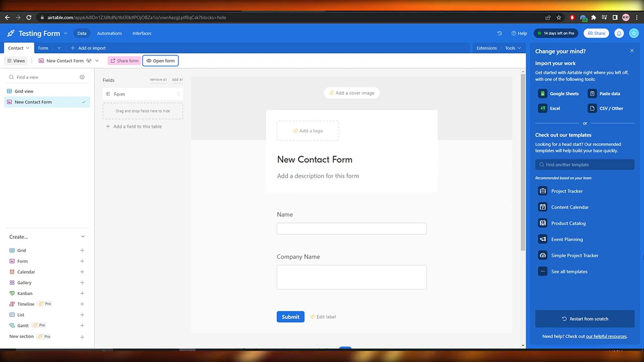Screen dimensions: 644x362
Task: Collapse the Create section
Action: point(83,237)
